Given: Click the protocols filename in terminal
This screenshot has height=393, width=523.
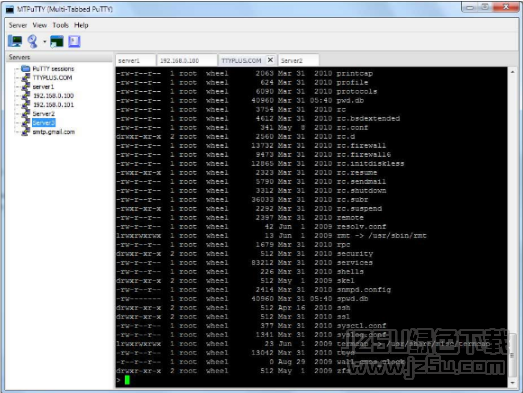Looking at the screenshot, I should pos(357,91).
